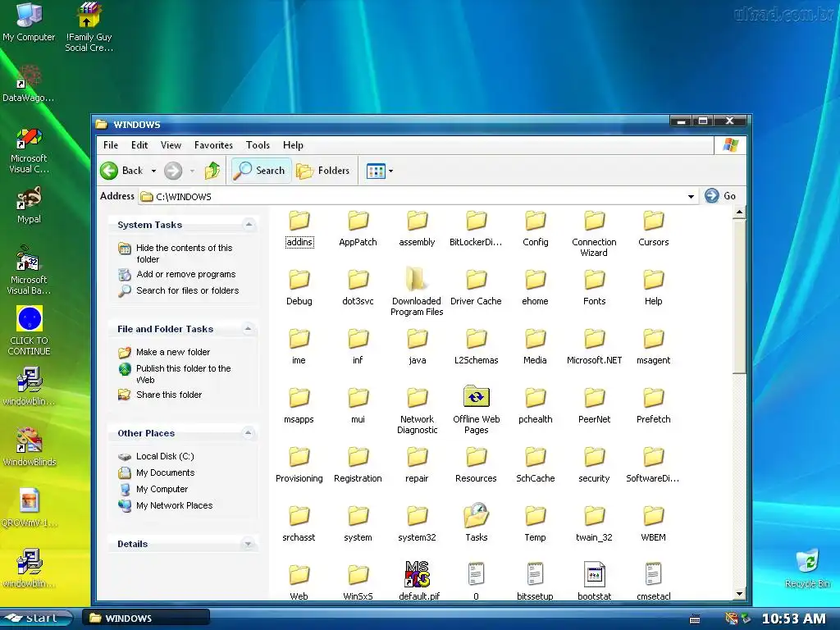Open the Favorites menu
Image resolution: width=840 pixels, height=630 pixels.
213,145
